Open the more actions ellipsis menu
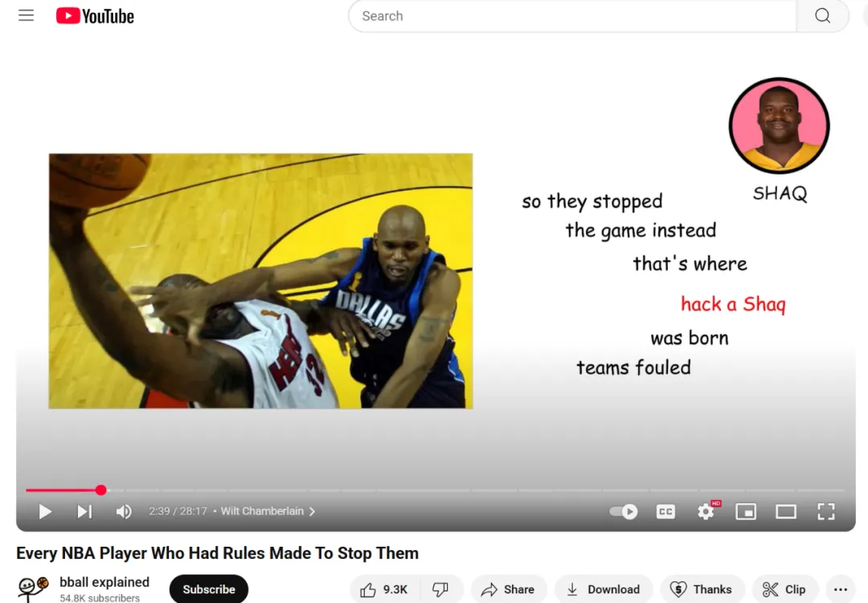Image resolution: width=868 pixels, height=603 pixels. [841, 589]
